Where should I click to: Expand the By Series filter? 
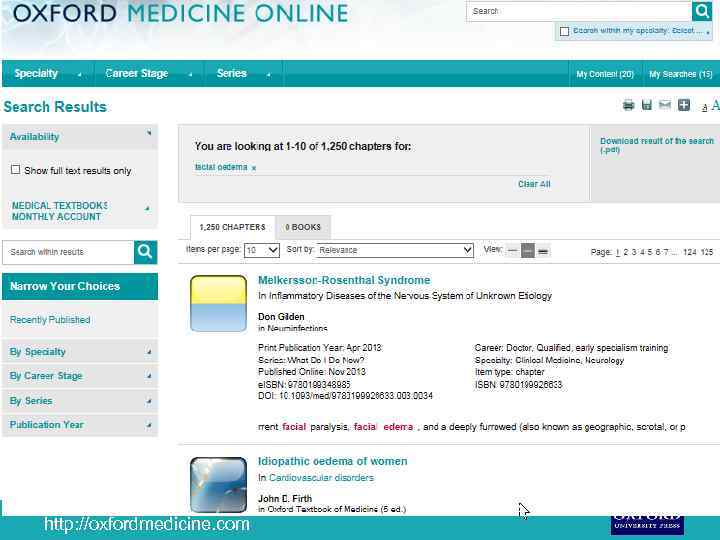click(80, 401)
